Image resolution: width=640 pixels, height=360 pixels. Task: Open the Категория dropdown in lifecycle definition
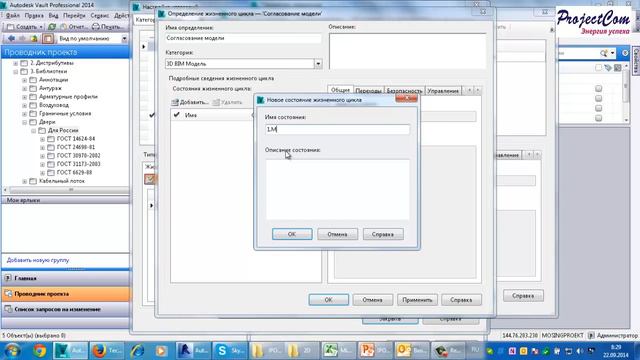point(318,64)
